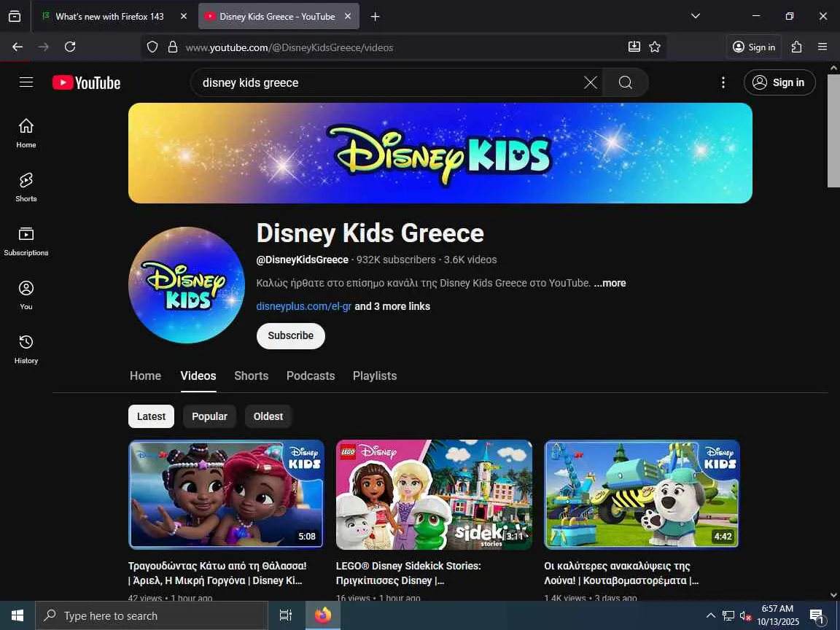Screen dimensions: 840x630
Task: Sort videos by Latest
Action: click(x=151, y=416)
